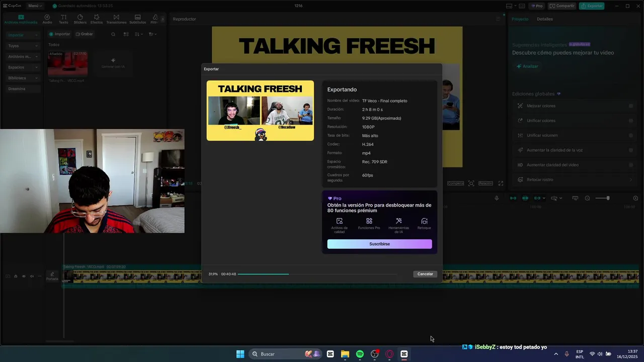
Task: Show more toolbar tabs with the arrow
Action: (163, 19)
